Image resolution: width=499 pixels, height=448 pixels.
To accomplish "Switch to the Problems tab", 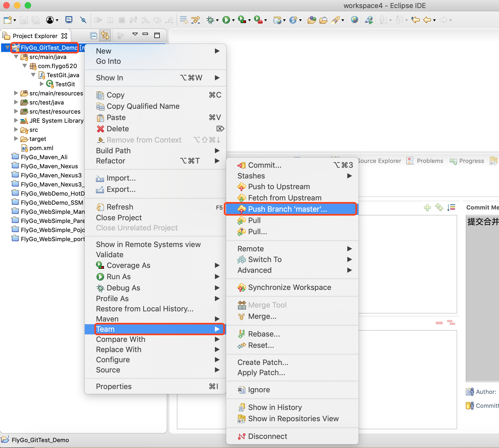I will point(425,161).
